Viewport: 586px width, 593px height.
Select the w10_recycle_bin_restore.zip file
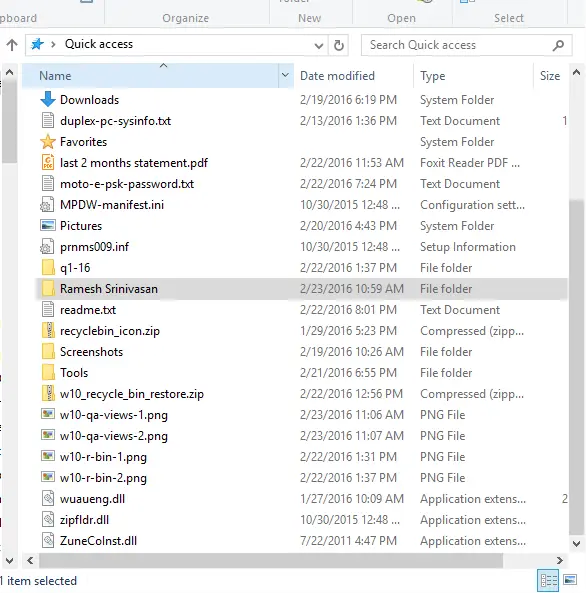[302, 394]
